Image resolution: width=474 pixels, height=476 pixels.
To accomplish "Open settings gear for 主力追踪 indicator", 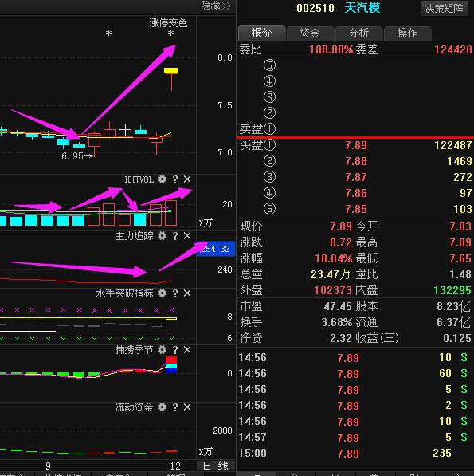I will (163, 236).
